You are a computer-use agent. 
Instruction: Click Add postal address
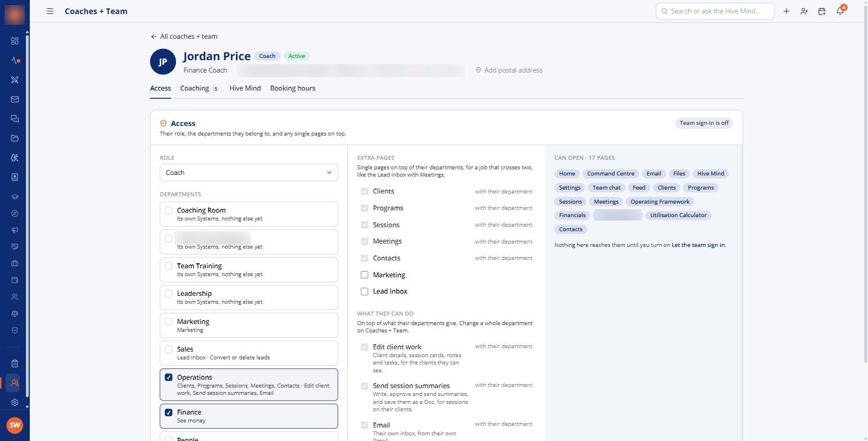tap(509, 70)
